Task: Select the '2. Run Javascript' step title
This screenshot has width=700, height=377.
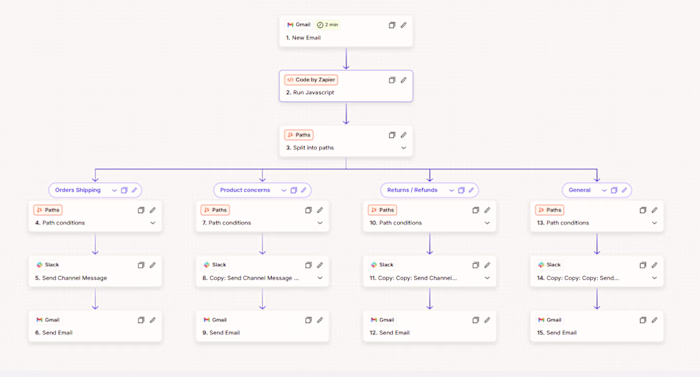Action: (x=310, y=92)
